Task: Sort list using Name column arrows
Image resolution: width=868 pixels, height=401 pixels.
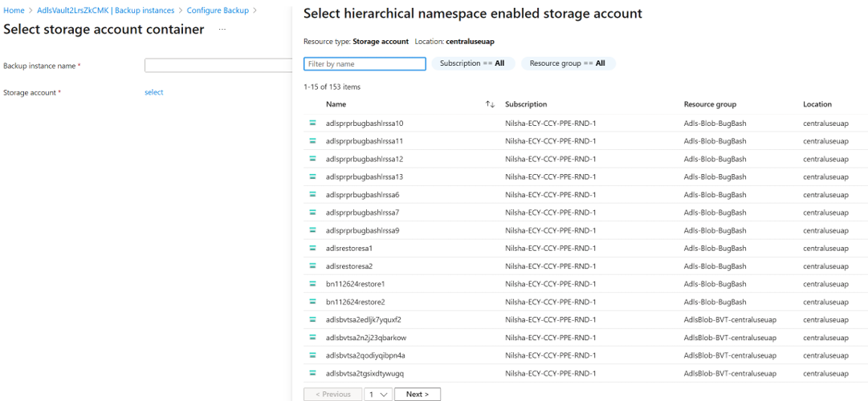Action: [490, 104]
